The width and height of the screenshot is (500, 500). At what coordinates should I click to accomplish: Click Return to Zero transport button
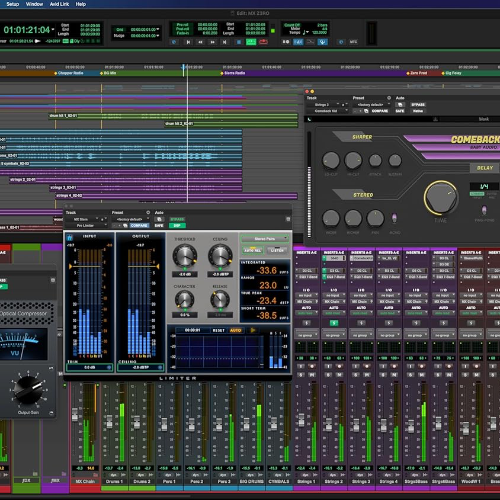pos(188,42)
